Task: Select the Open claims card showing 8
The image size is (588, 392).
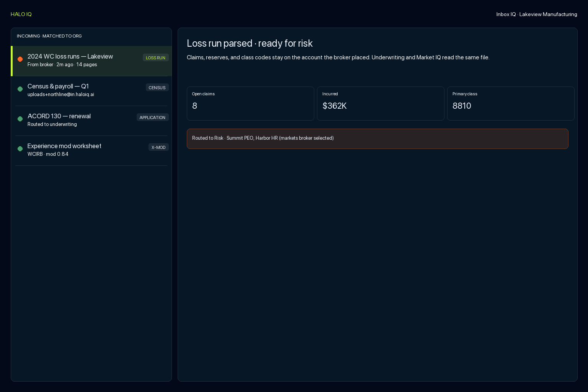Action: pos(250,103)
